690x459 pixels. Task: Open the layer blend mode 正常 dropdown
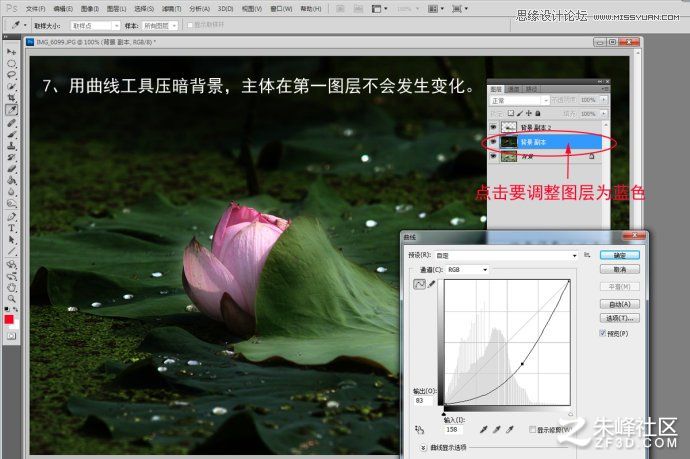click(x=520, y=100)
